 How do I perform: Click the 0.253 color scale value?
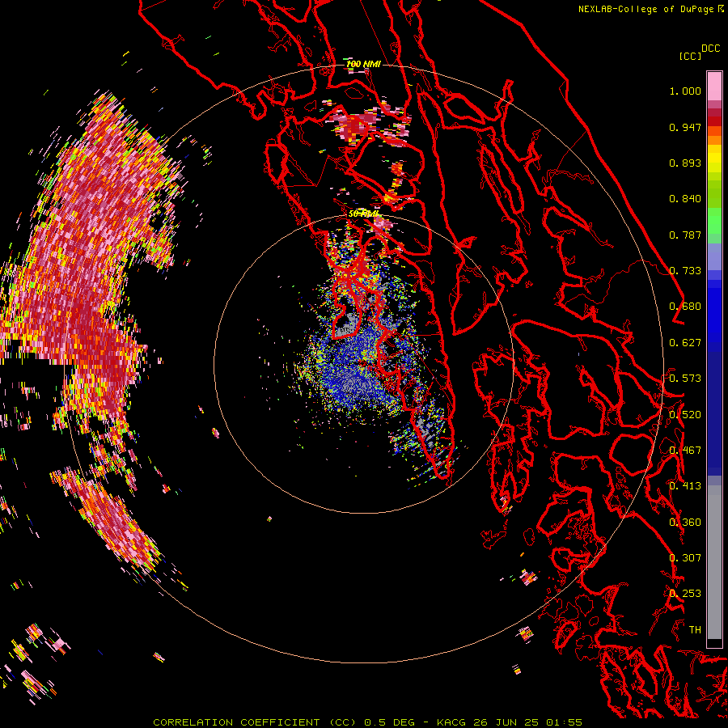(x=685, y=594)
